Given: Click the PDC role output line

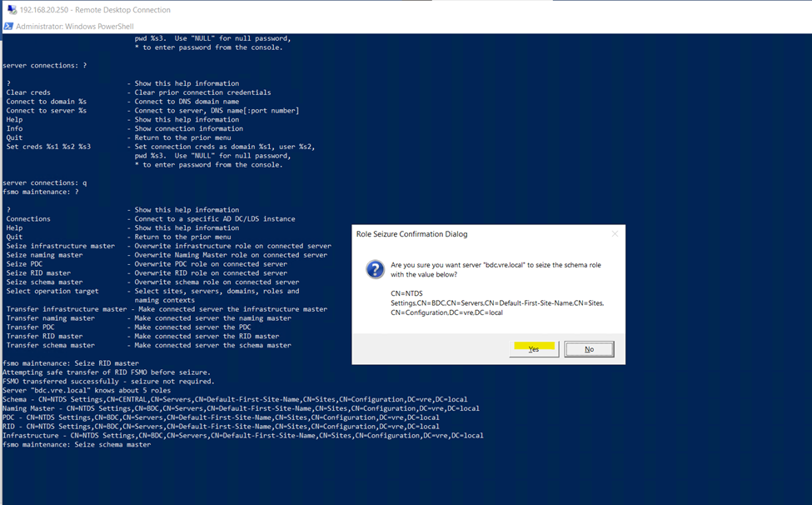Looking at the screenshot, I should [x=221, y=417].
